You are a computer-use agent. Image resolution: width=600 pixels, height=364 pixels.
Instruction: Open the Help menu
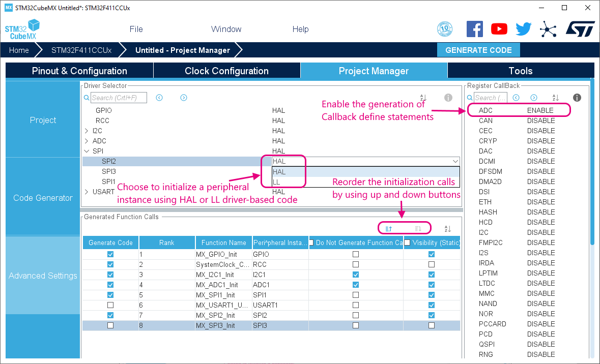tap(300, 29)
